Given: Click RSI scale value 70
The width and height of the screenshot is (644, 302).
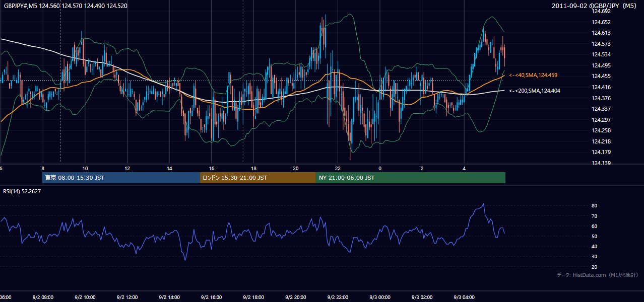Looking at the screenshot, I should pyautogui.click(x=595, y=216).
